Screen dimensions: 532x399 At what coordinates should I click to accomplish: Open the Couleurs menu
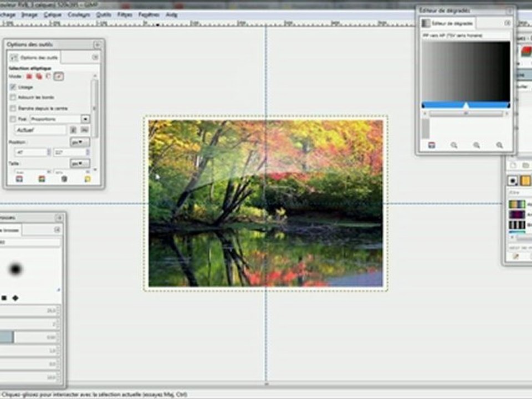coord(79,14)
